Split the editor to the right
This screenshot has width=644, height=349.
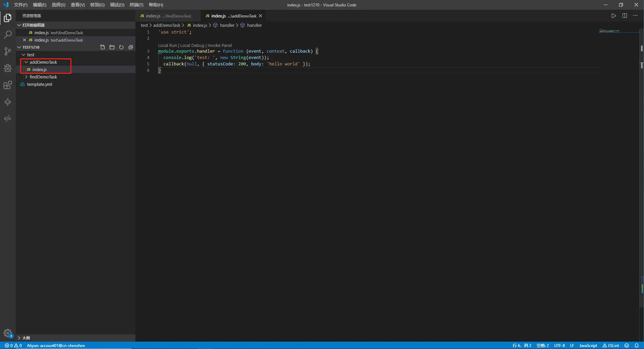pyautogui.click(x=625, y=16)
